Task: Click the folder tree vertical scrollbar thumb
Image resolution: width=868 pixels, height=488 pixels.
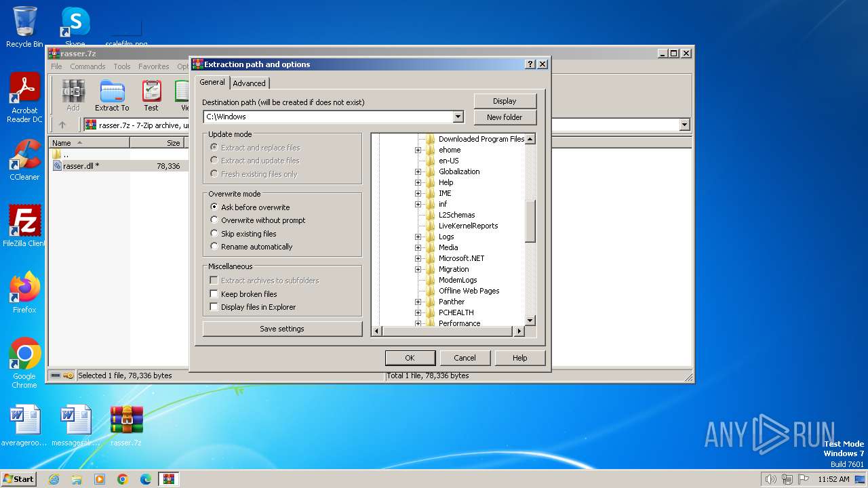Action: coord(530,222)
